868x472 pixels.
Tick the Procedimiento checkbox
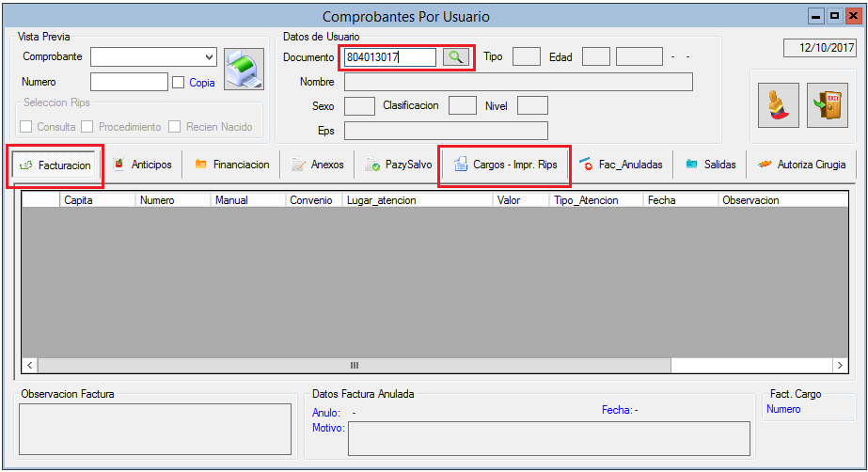[87, 127]
